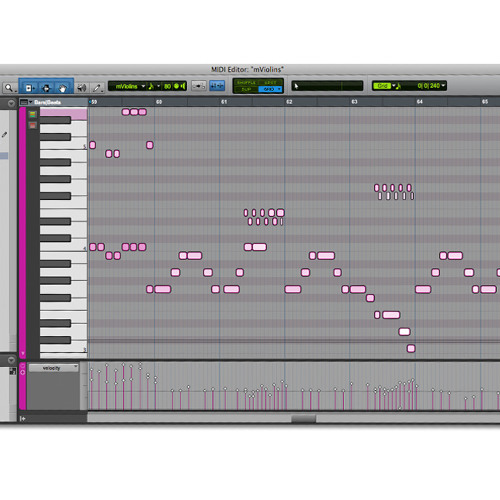The height and width of the screenshot is (500, 500).
Task: Click the velocity stalk at bar 63
Action: click(351, 396)
